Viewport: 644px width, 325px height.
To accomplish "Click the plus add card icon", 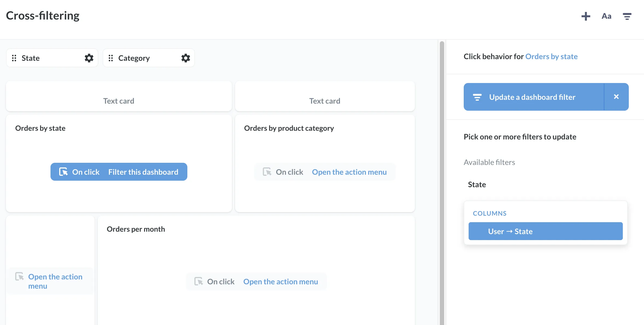I will point(586,16).
